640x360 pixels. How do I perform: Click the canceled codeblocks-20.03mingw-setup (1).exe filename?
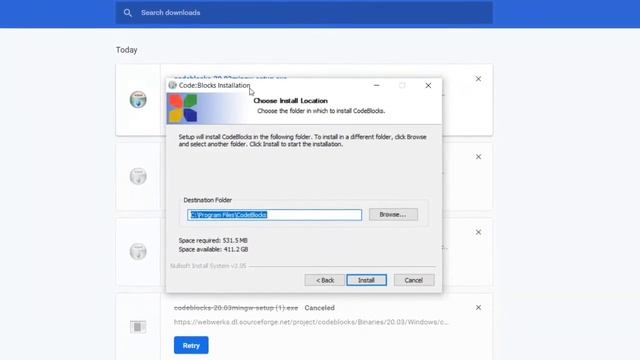[x=236, y=308]
